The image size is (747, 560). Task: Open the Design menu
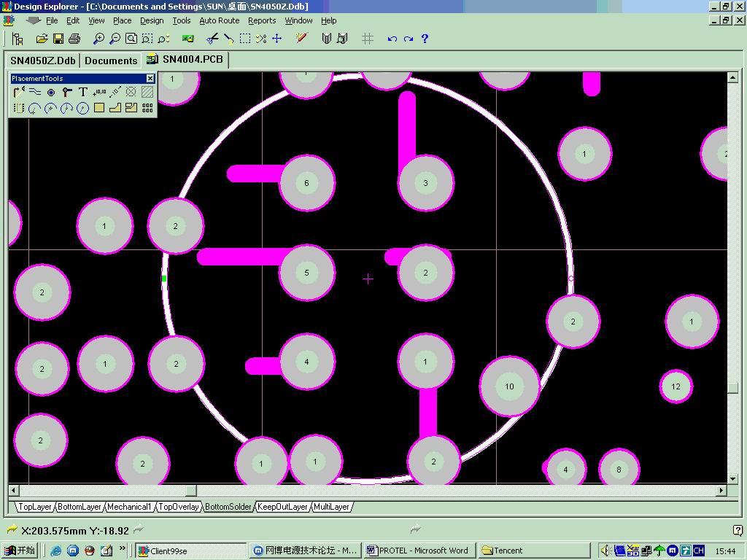[152, 20]
